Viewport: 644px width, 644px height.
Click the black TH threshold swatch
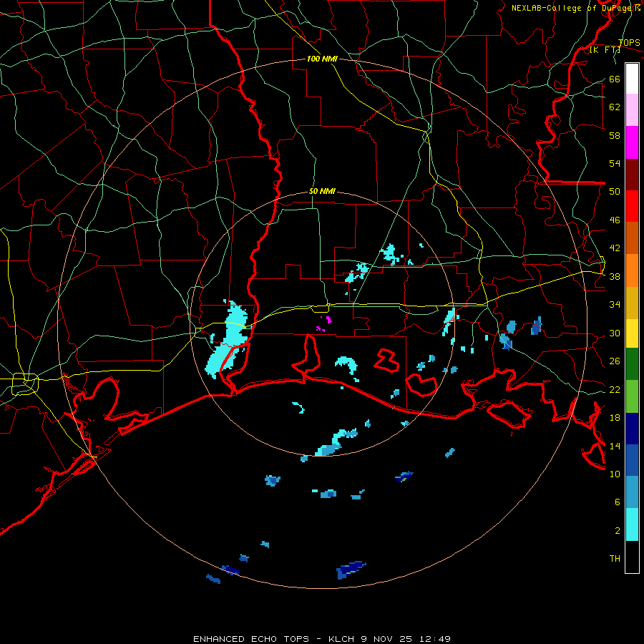pos(632,557)
